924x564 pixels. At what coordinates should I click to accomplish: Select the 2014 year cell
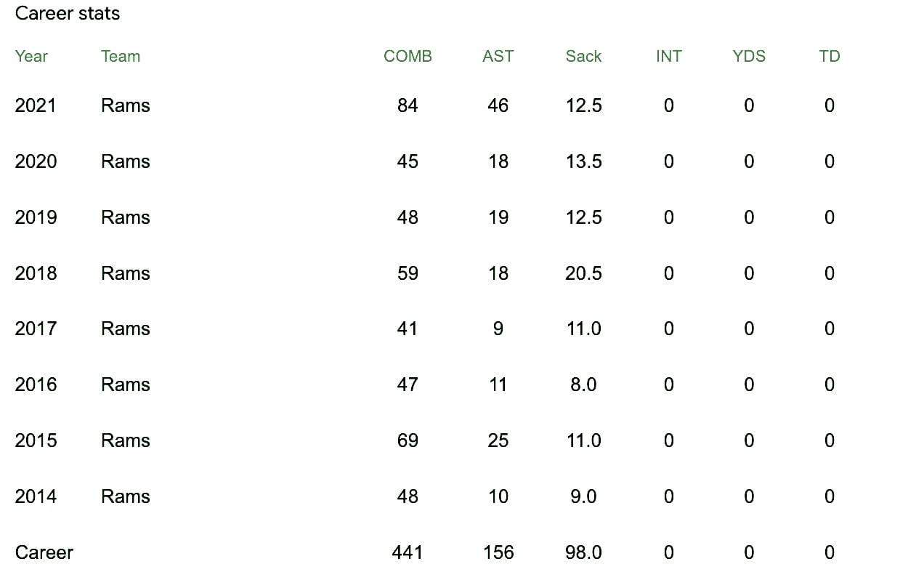coord(36,496)
